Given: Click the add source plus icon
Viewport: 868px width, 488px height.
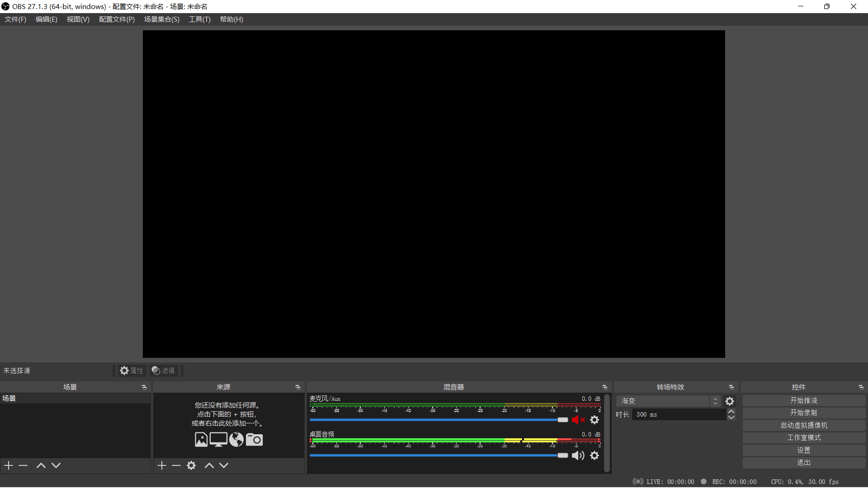Looking at the screenshot, I should pos(162,465).
